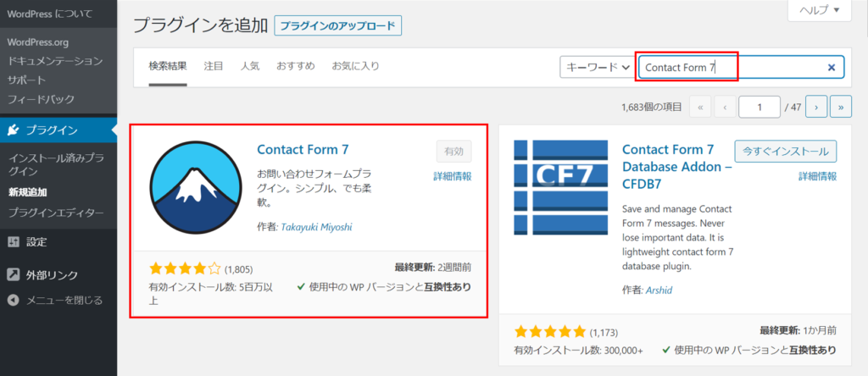868x376 pixels.
Task: Open ドキュメンテーション link
Action: tap(55, 61)
